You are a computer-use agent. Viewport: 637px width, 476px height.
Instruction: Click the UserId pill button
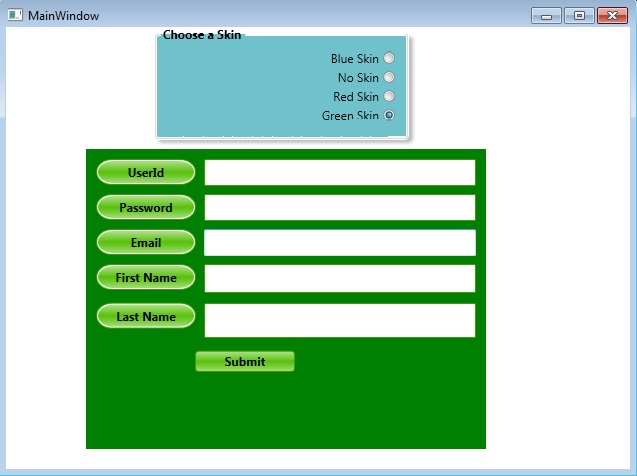[146, 172]
